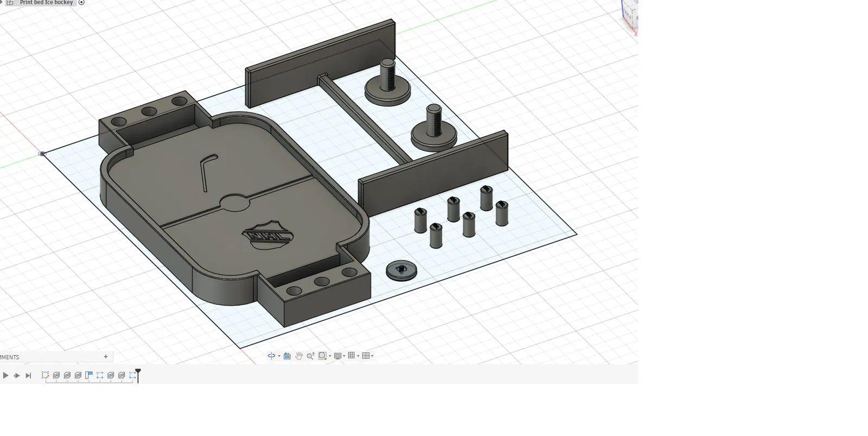Click the component icon beside Print bed Ice hockey

(x=10, y=3)
